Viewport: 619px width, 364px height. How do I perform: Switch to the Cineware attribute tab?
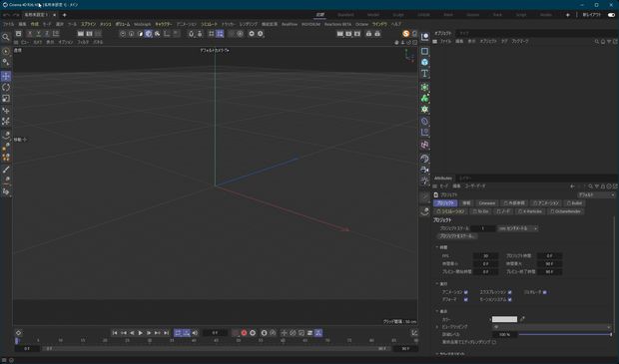487,203
